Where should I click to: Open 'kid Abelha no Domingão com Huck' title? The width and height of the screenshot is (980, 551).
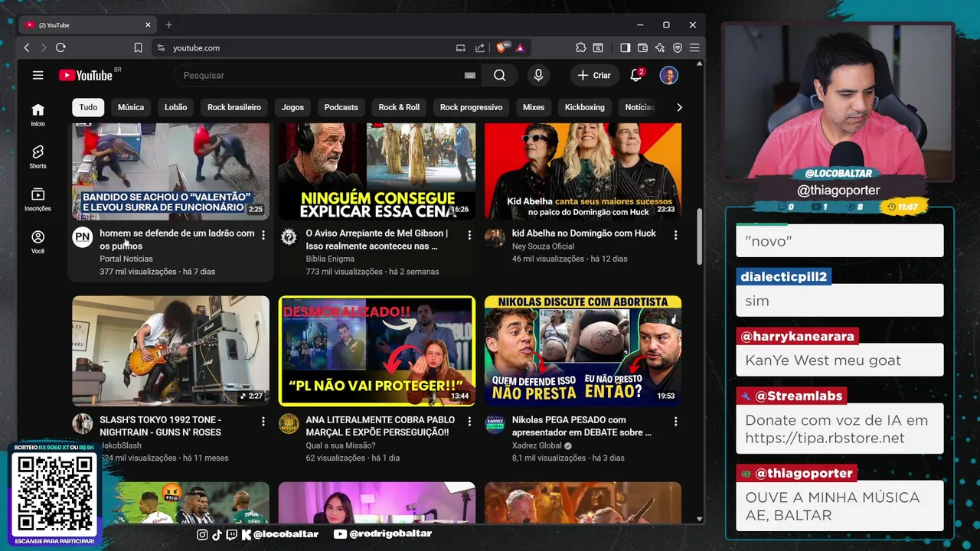pyautogui.click(x=584, y=233)
